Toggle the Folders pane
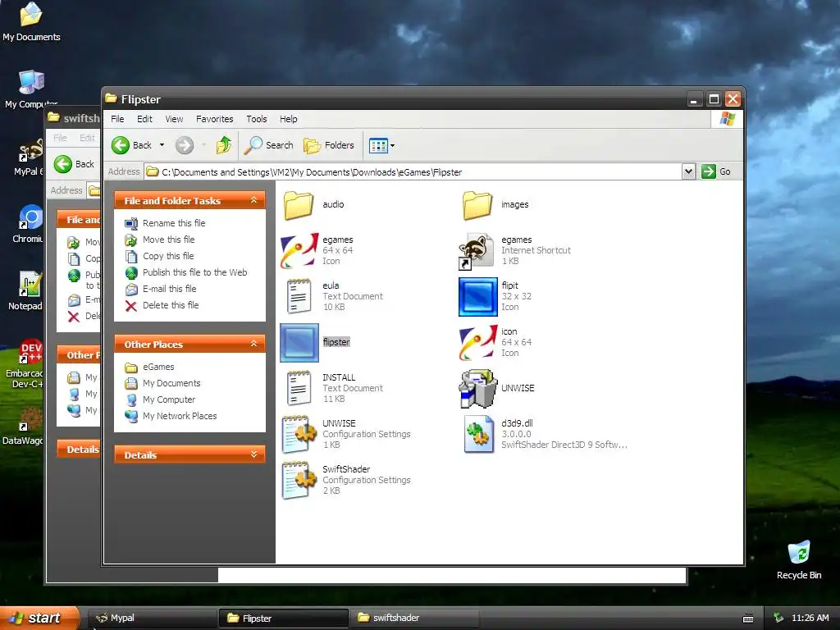This screenshot has height=630, width=840. click(x=328, y=145)
